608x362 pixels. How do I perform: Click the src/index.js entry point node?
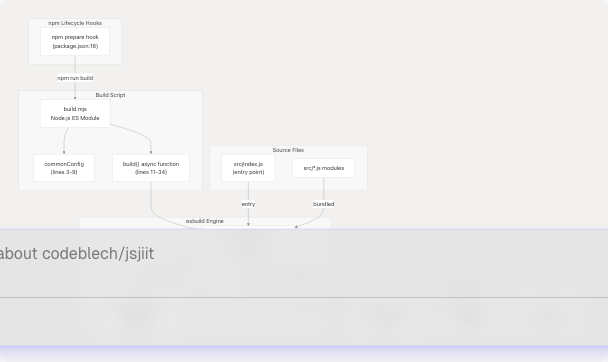pyautogui.click(x=248, y=168)
